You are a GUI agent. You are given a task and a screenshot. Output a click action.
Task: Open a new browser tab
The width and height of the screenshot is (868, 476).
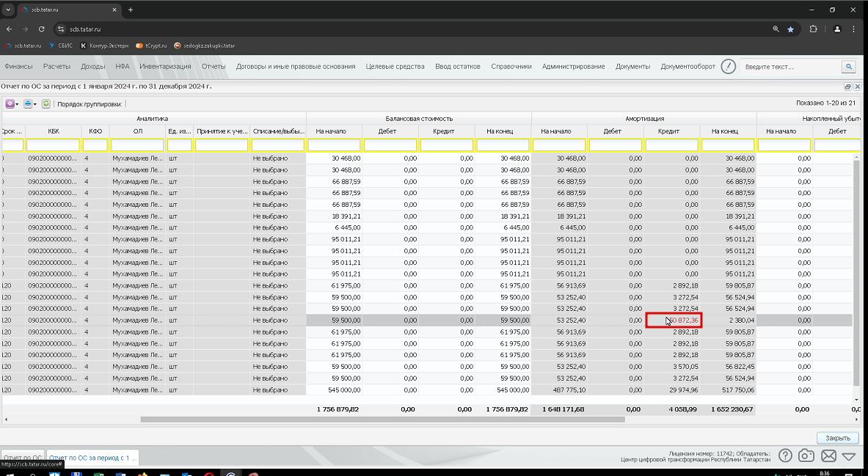tap(131, 10)
